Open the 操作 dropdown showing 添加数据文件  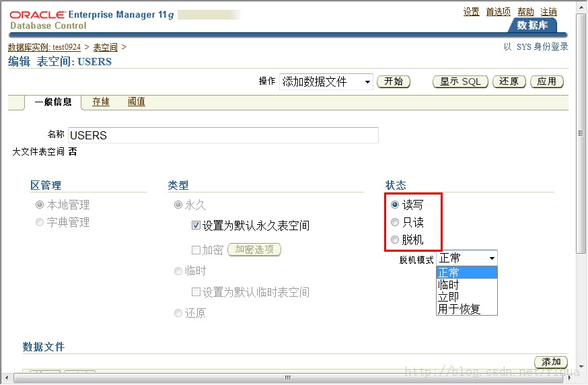point(326,81)
